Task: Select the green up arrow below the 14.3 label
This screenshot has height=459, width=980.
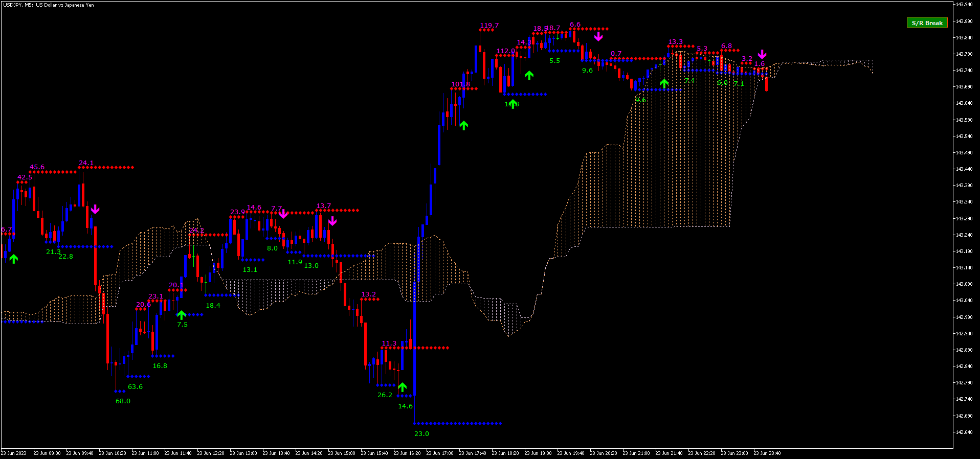Action: [x=529, y=76]
